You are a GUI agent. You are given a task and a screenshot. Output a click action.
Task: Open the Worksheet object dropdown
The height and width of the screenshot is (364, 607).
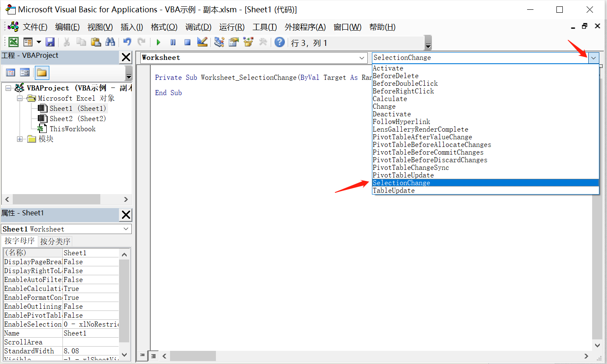coord(362,58)
